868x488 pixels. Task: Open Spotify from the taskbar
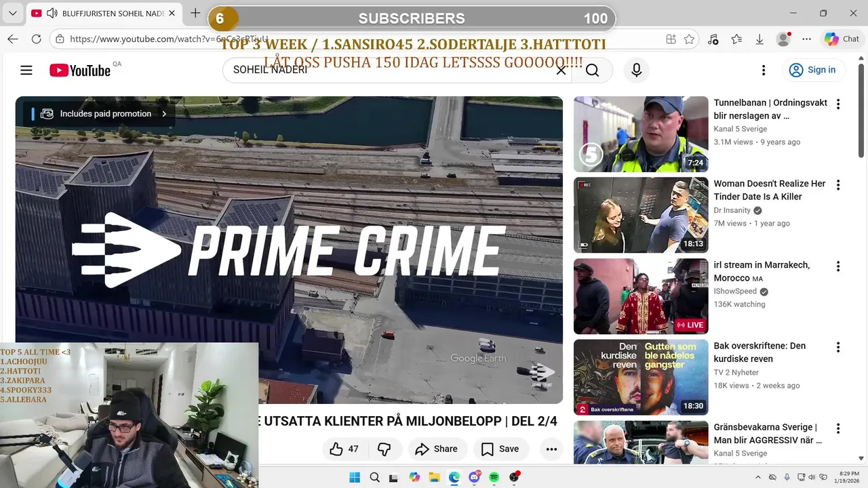(494, 477)
